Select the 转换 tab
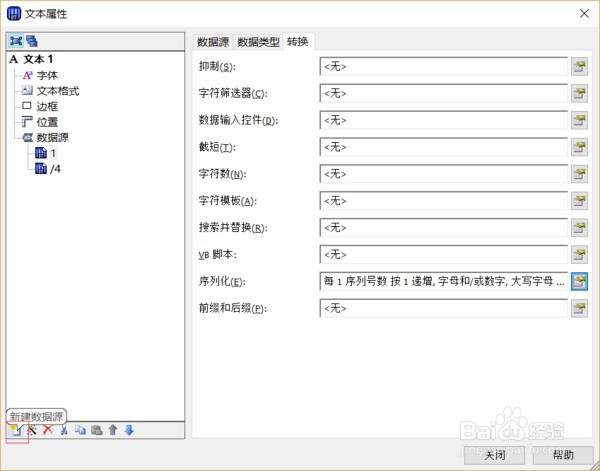 [298, 41]
